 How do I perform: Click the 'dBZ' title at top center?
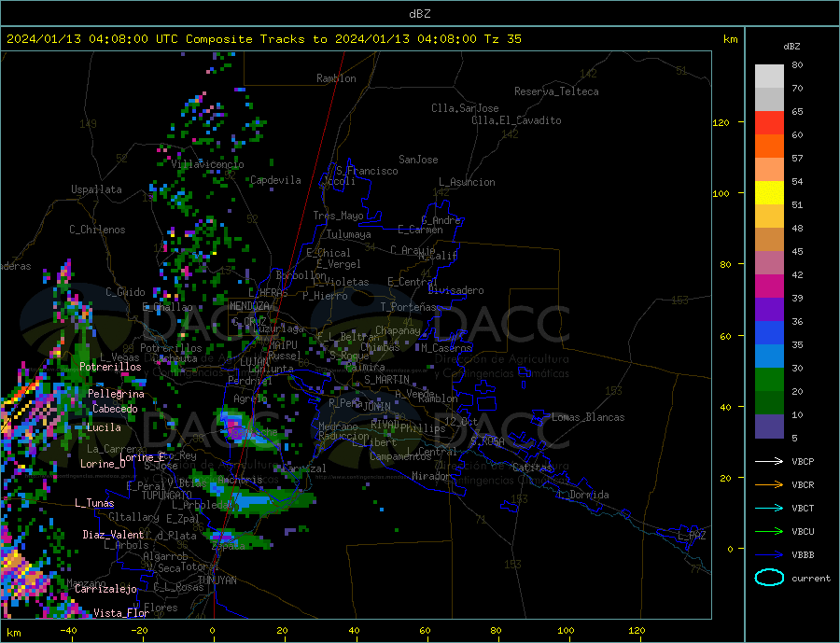tap(419, 14)
